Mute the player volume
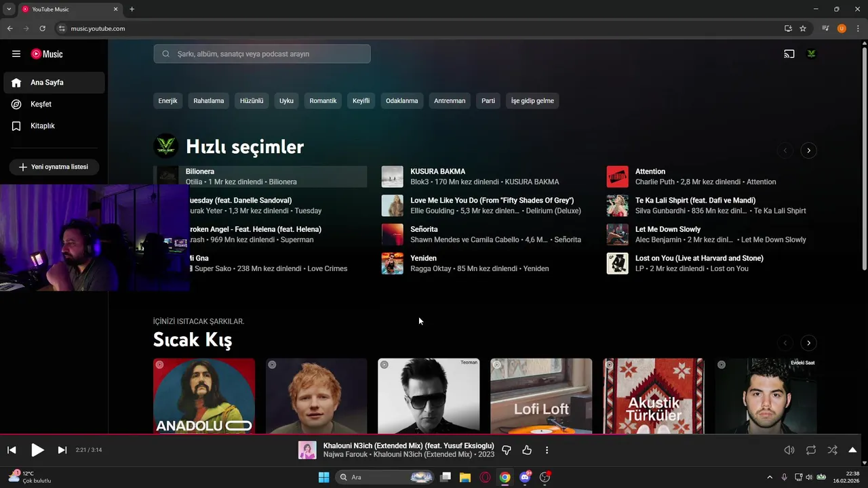 (x=789, y=450)
